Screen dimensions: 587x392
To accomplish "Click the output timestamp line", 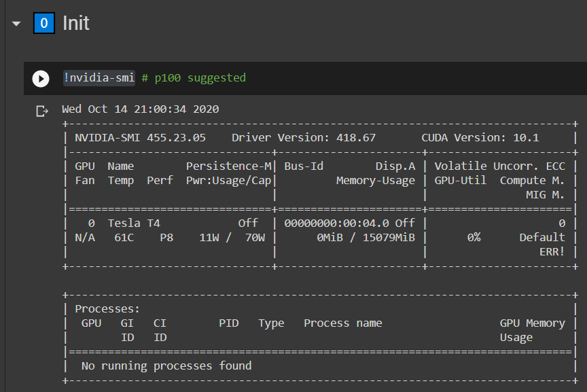I will click(140, 109).
